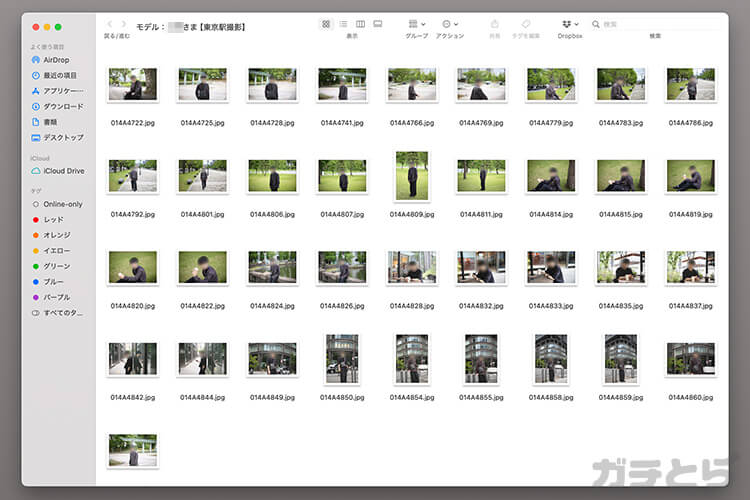Click file name 014A4811.jpg
The width and height of the screenshot is (750, 500).
pos(481,214)
